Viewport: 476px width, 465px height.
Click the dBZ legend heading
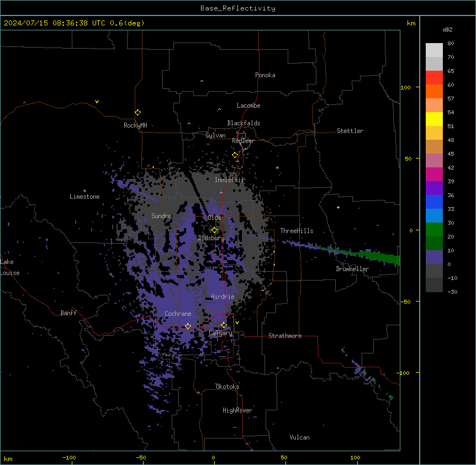click(x=447, y=29)
